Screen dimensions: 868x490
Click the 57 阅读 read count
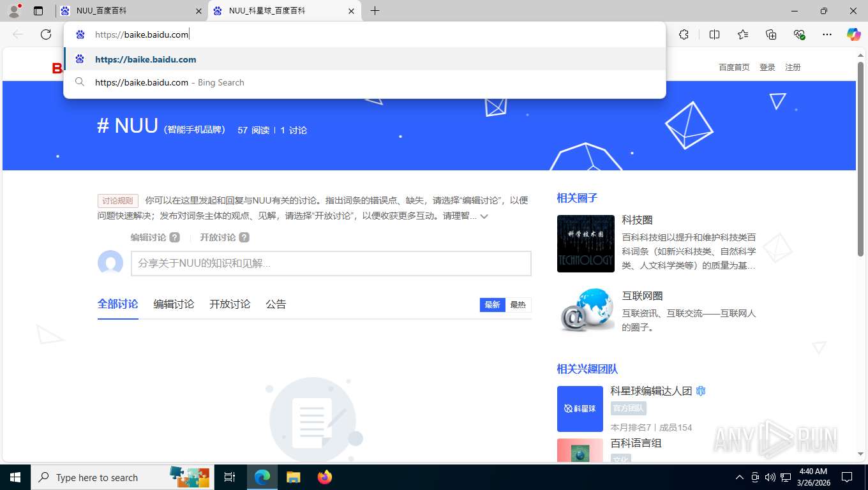point(253,130)
